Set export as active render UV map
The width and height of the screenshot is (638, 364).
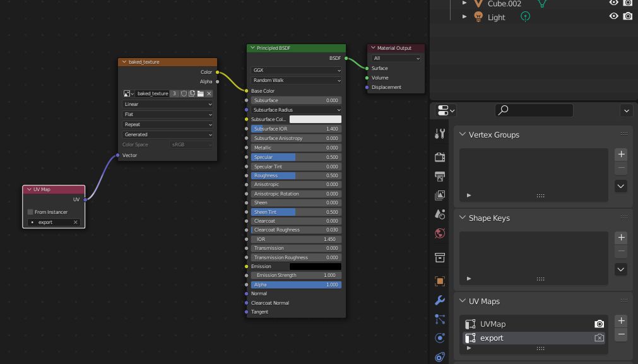(599, 338)
